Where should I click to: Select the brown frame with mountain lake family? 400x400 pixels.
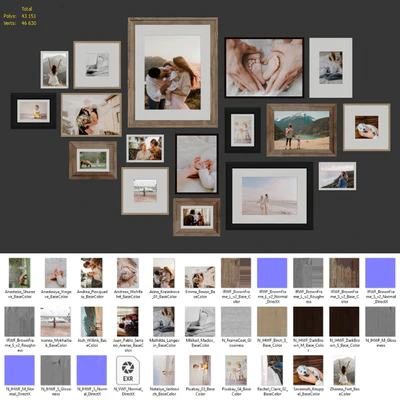(x=302, y=130)
